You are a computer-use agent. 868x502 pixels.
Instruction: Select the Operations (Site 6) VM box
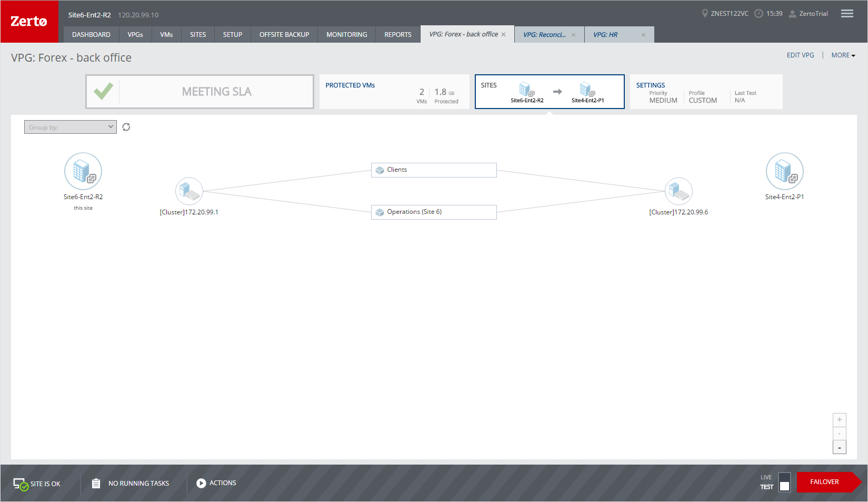click(434, 212)
